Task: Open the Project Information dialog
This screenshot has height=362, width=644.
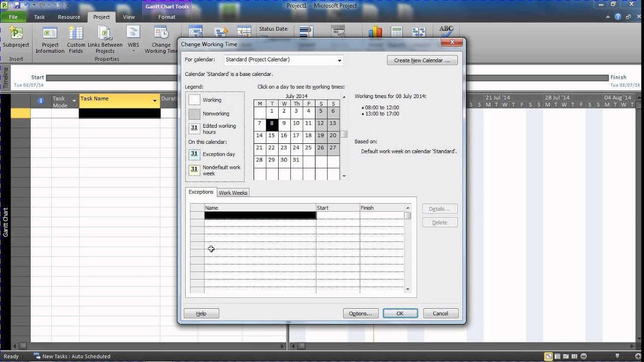Action: (x=50, y=38)
